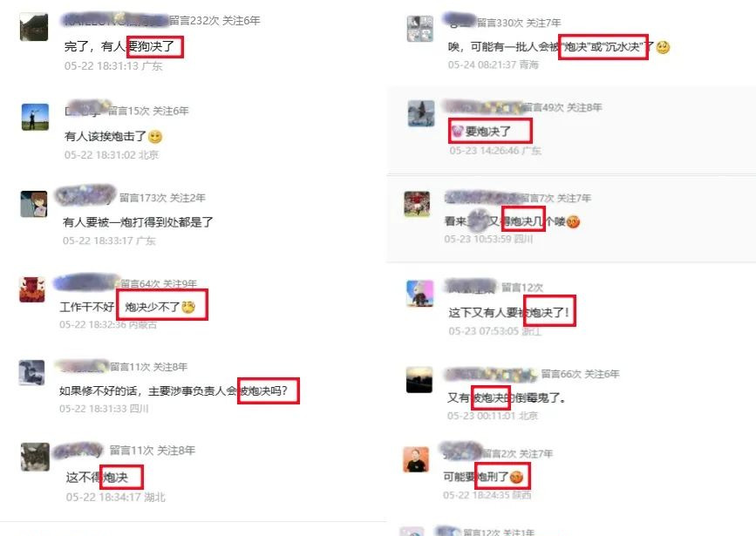This screenshot has height=536, width=756.
Task: Click the blue-sky avatar beside 有人该挨炮击了
Action: click(x=35, y=117)
